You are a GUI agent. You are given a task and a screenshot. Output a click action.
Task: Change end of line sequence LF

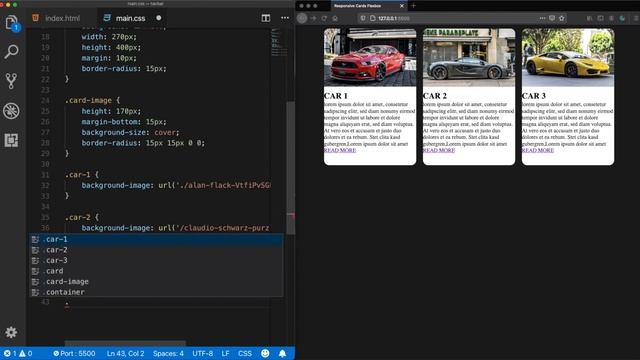225,353
